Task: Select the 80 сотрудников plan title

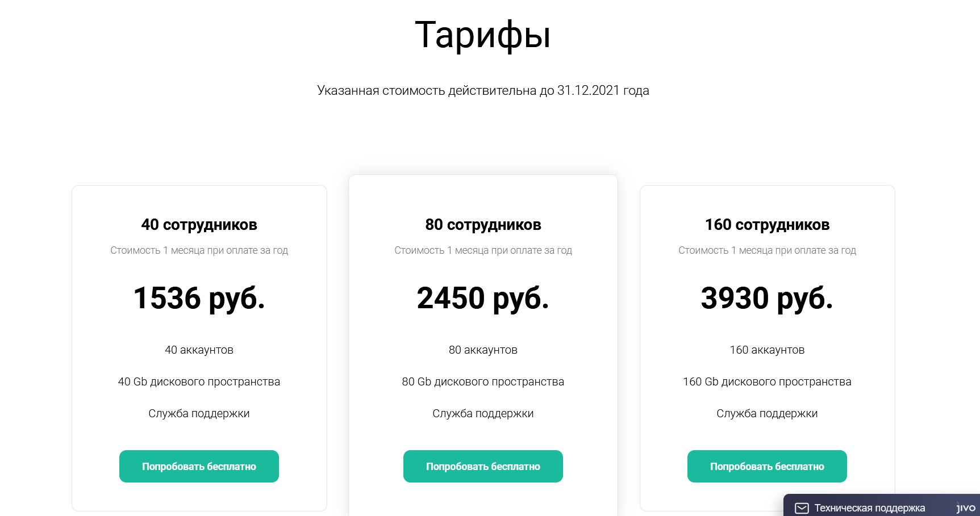Action: (483, 225)
